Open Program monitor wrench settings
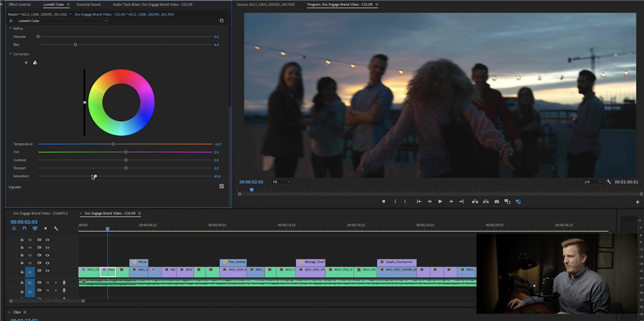Image resolution: width=644 pixels, height=321 pixels. click(x=609, y=182)
